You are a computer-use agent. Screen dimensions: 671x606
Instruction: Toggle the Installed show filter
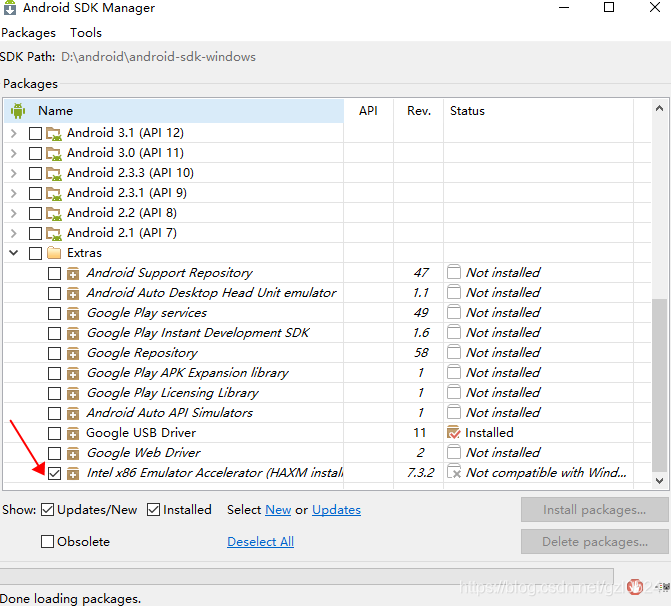coord(153,510)
